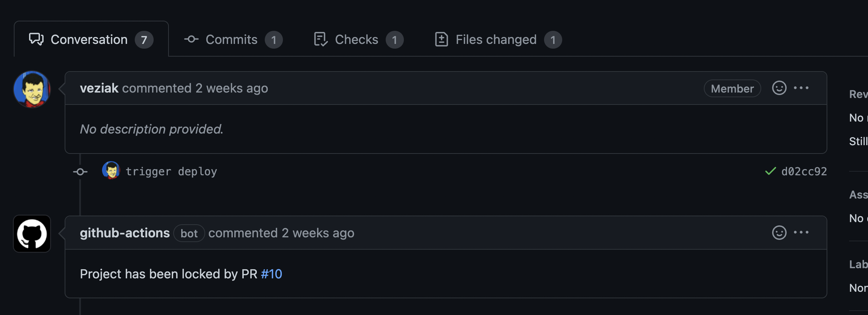
Task: Open the Checks tab
Action: pos(356,40)
